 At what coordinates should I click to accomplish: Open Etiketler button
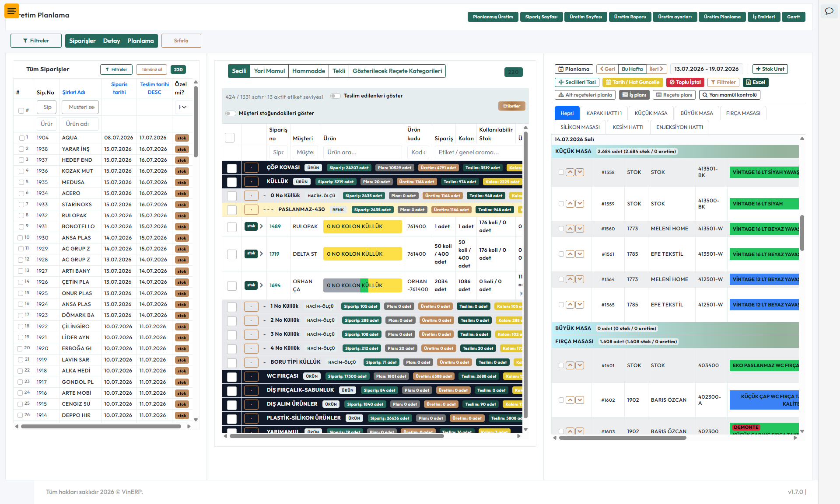[511, 106]
